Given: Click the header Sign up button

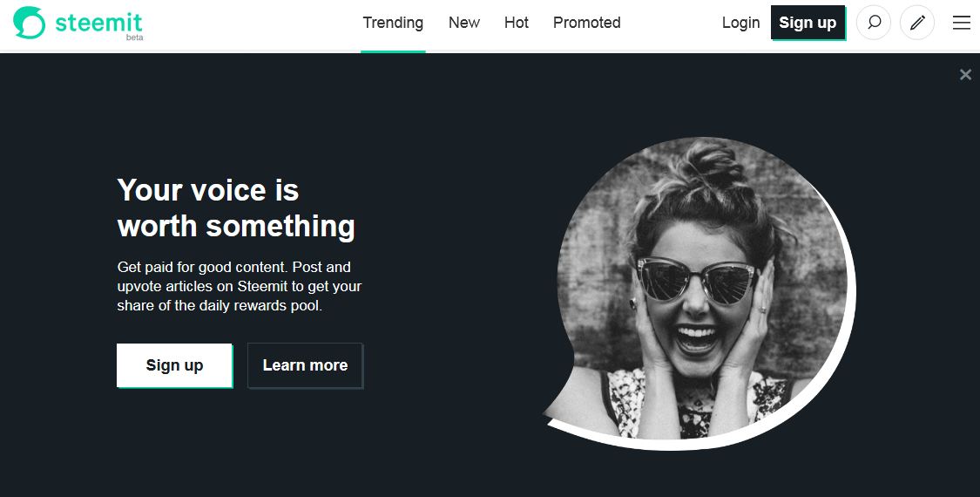Looking at the screenshot, I should (808, 23).
